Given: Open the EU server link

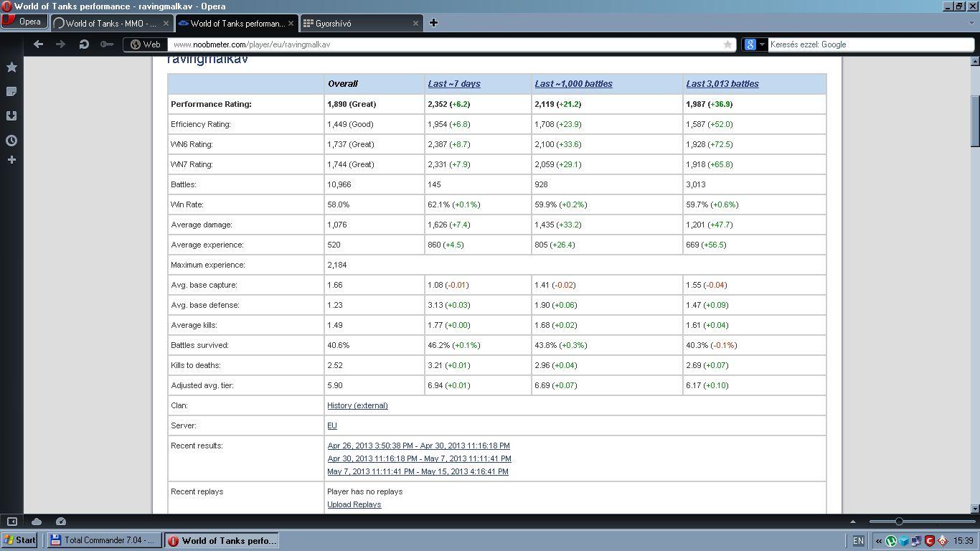Looking at the screenshot, I should click(x=332, y=425).
